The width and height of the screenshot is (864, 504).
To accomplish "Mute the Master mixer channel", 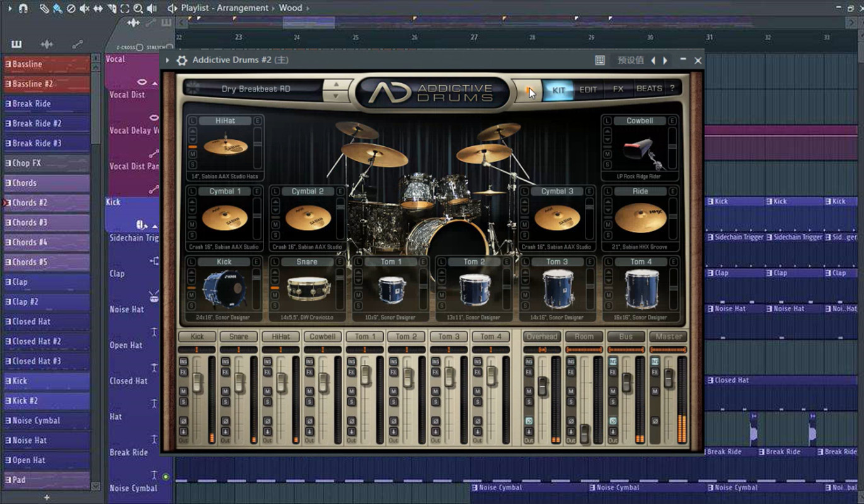I will 655,391.
